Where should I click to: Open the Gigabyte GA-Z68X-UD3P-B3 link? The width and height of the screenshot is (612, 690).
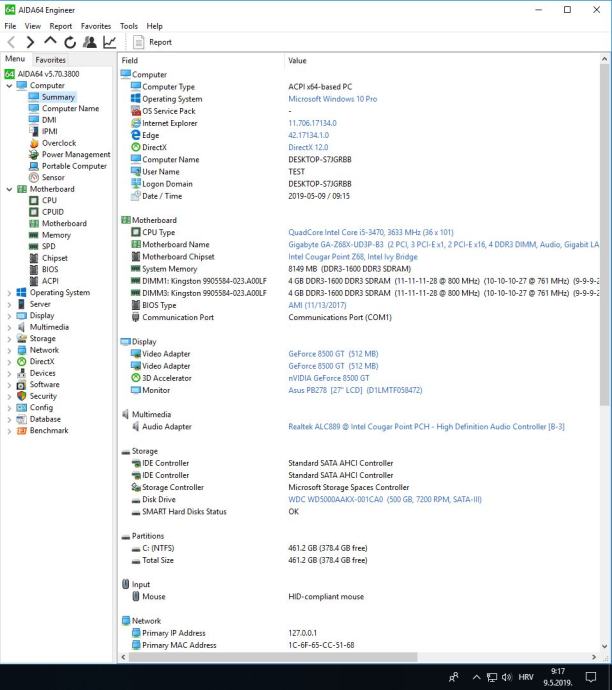(x=443, y=244)
